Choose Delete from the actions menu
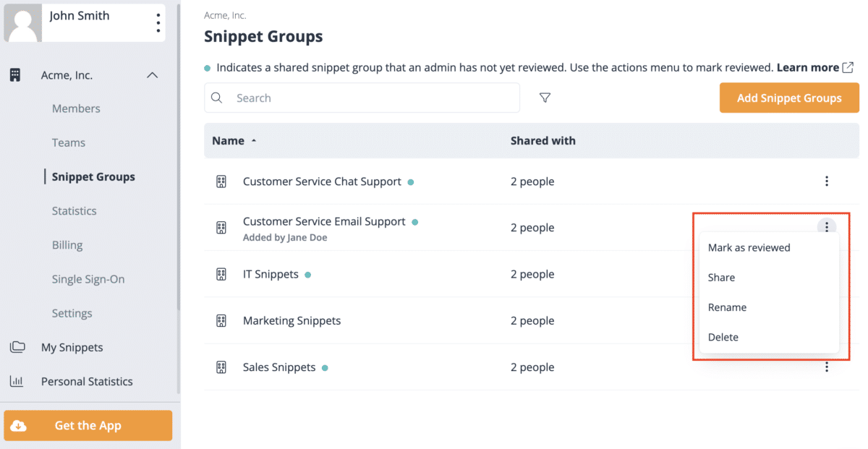Screen dimensions: 868x449 pyautogui.click(x=723, y=337)
